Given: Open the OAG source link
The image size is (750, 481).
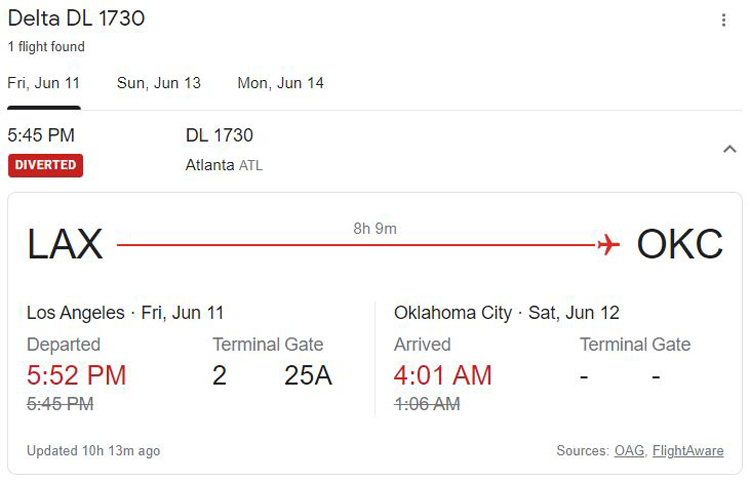Looking at the screenshot, I should tap(629, 450).
